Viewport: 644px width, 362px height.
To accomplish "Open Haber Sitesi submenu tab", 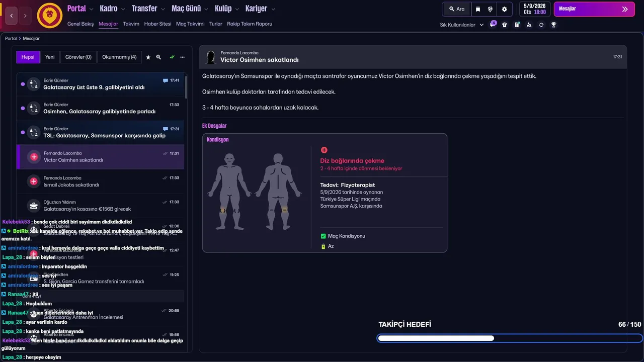I will (x=157, y=24).
